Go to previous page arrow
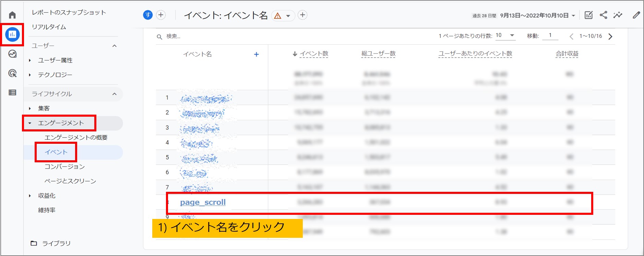The width and height of the screenshot is (644, 256). click(571, 36)
